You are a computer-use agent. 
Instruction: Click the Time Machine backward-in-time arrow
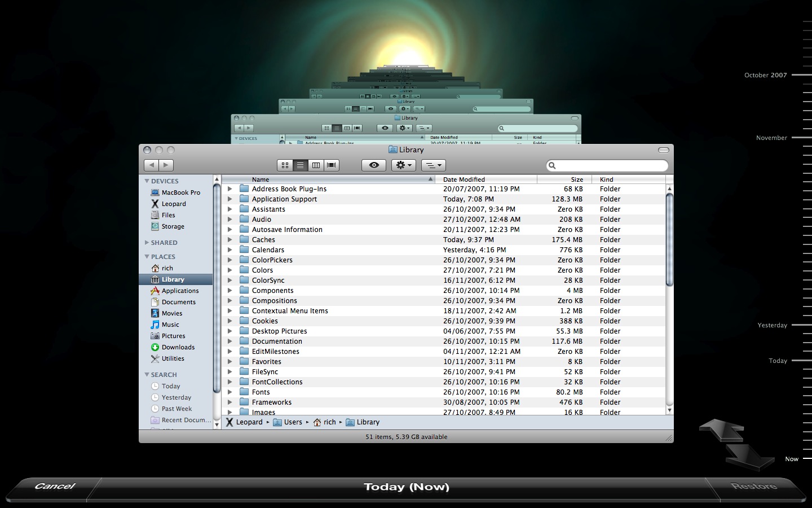click(x=721, y=430)
